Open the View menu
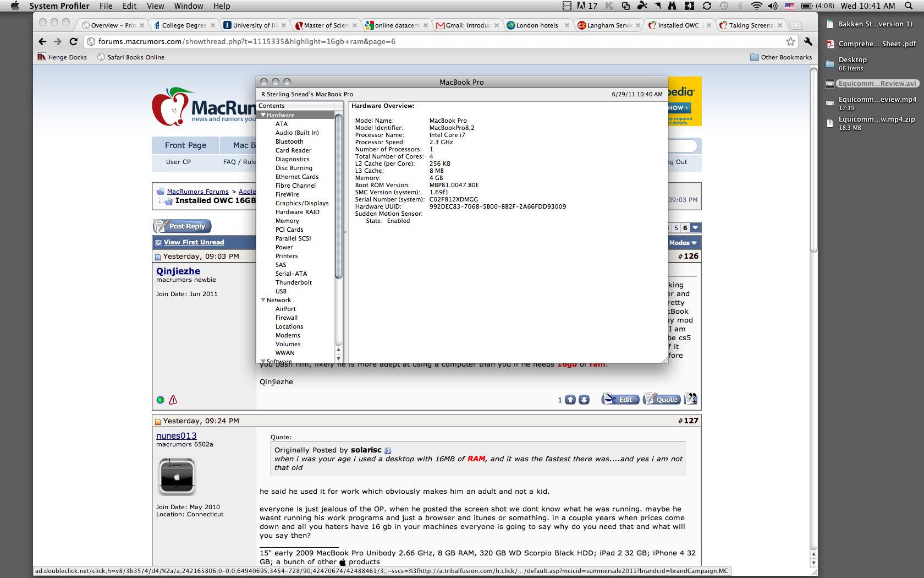This screenshot has width=924, height=578. [156, 6]
